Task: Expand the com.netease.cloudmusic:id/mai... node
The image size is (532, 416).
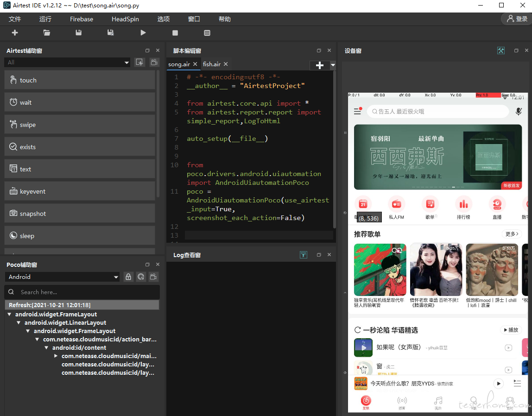Action: click(56, 356)
